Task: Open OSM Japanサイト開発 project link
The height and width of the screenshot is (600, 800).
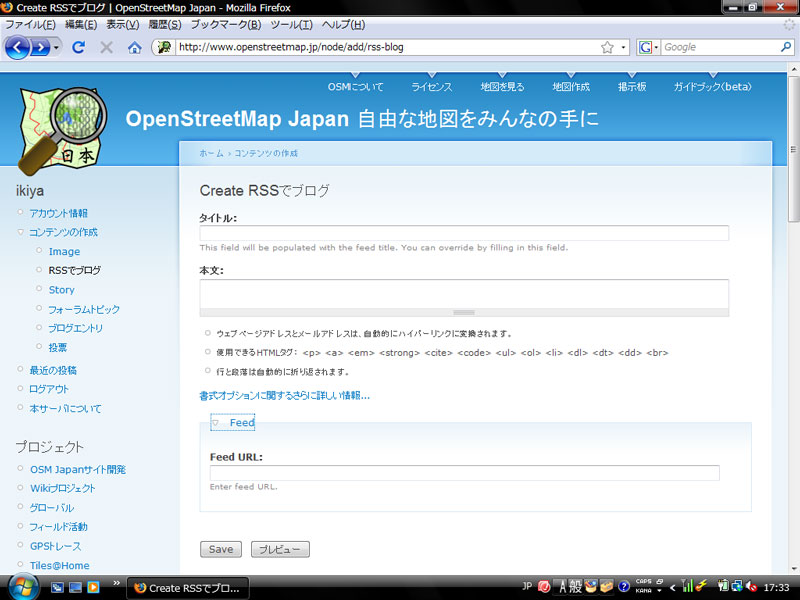Action: [78, 469]
